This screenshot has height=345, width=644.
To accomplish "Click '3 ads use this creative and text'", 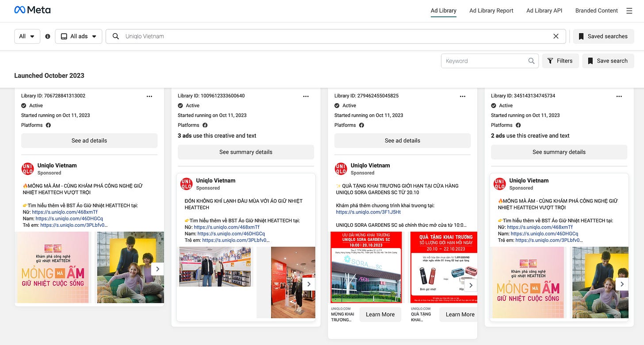I will [x=217, y=136].
